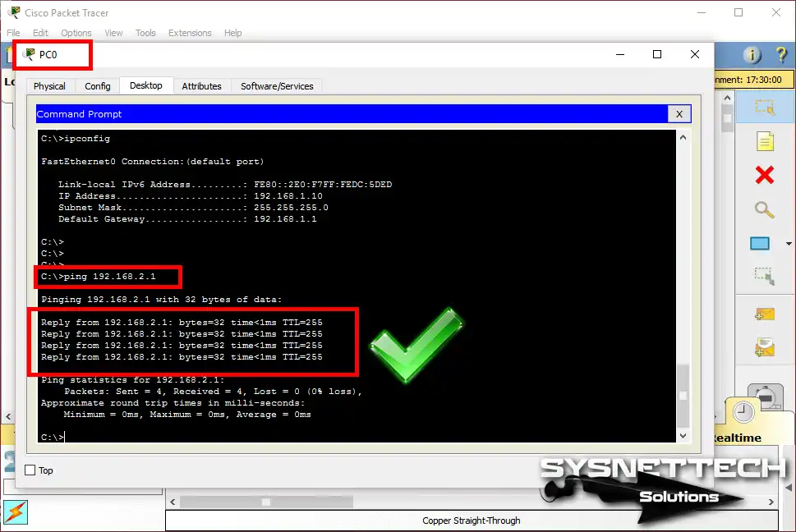Open the info icon in main toolbar
Screen dimensions: 796x532
tap(752, 55)
